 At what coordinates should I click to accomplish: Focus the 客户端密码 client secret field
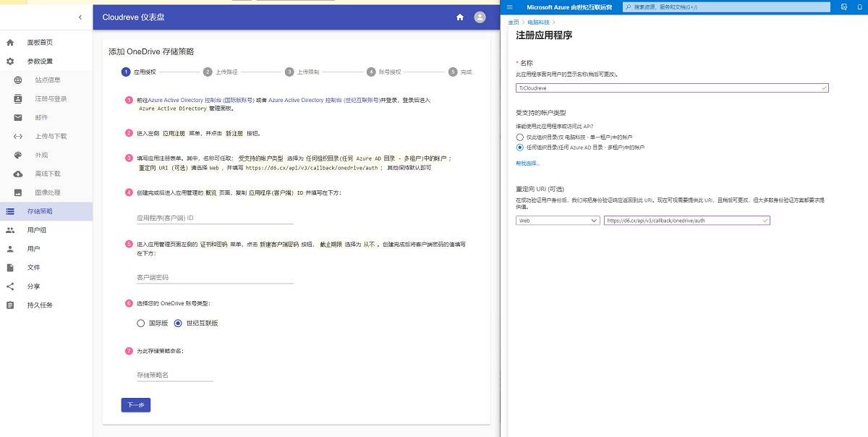click(215, 277)
